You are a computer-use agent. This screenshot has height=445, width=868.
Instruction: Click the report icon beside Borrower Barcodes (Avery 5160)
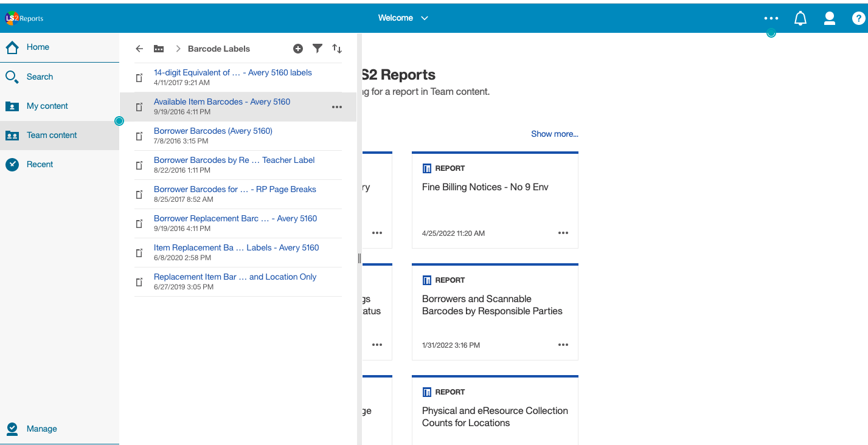click(139, 136)
